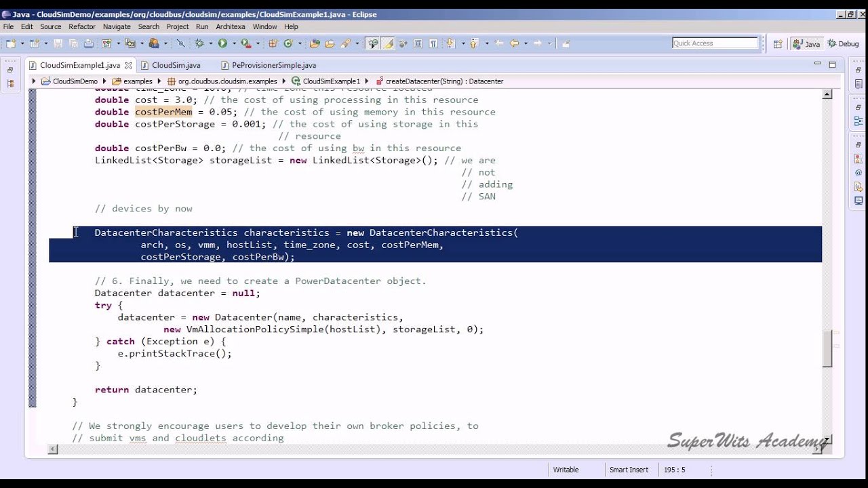Click the Pin Editor icon
The image size is (868, 488).
(x=566, y=43)
